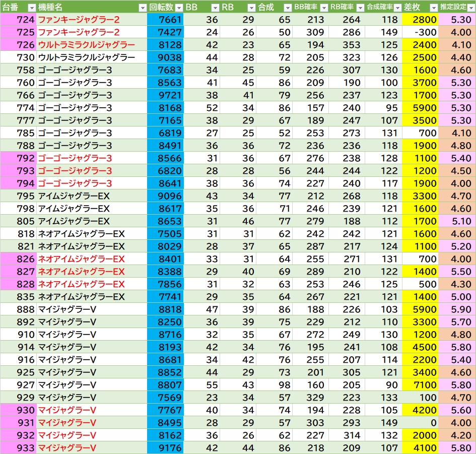Viewport: 476px width, 454px height.
Task: Open the RB確率 filter dropdown
Action: 360,8
